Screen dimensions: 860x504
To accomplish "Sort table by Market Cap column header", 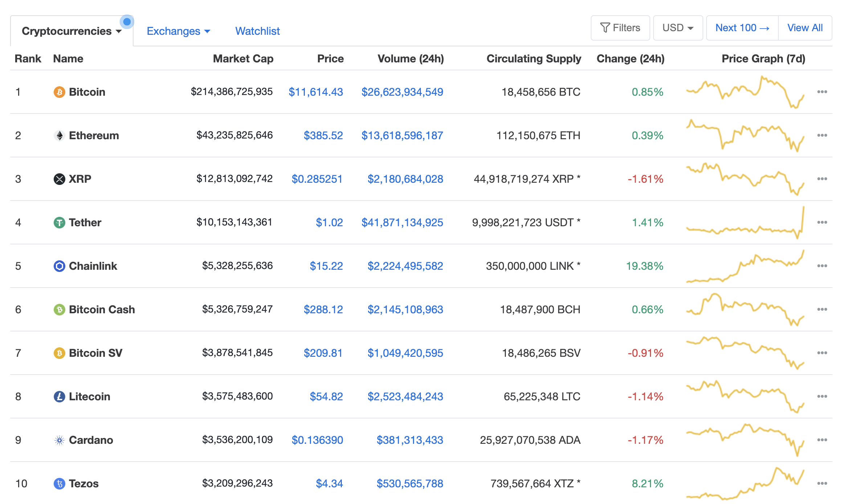I will (x=243, y=59).
